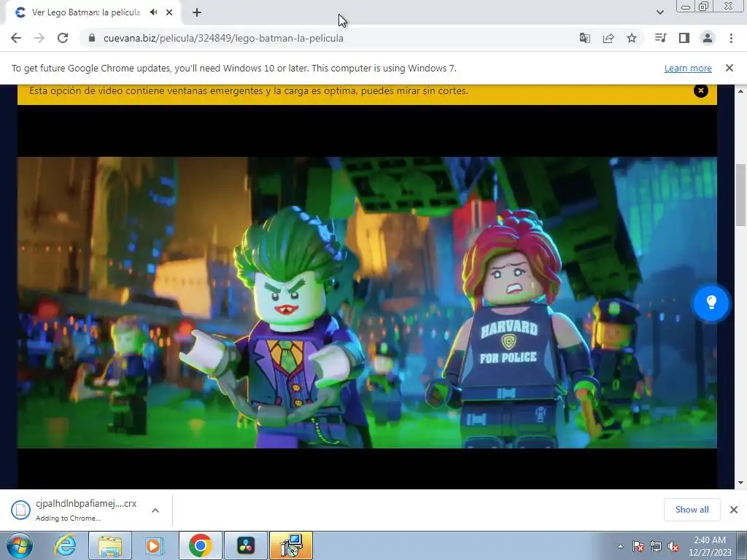Close the downloads bar
The image size is (747, 560).
(734, 510)
